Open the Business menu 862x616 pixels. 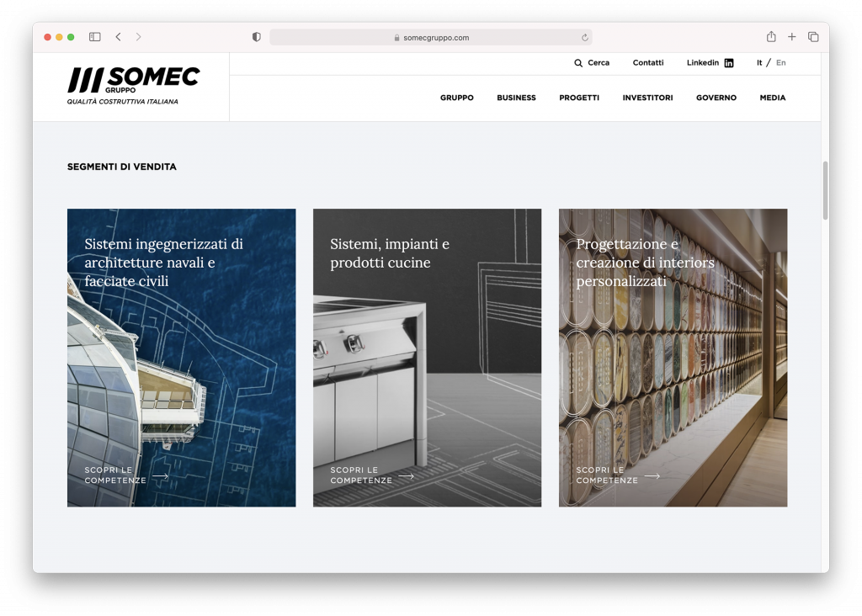click(516, 98)
